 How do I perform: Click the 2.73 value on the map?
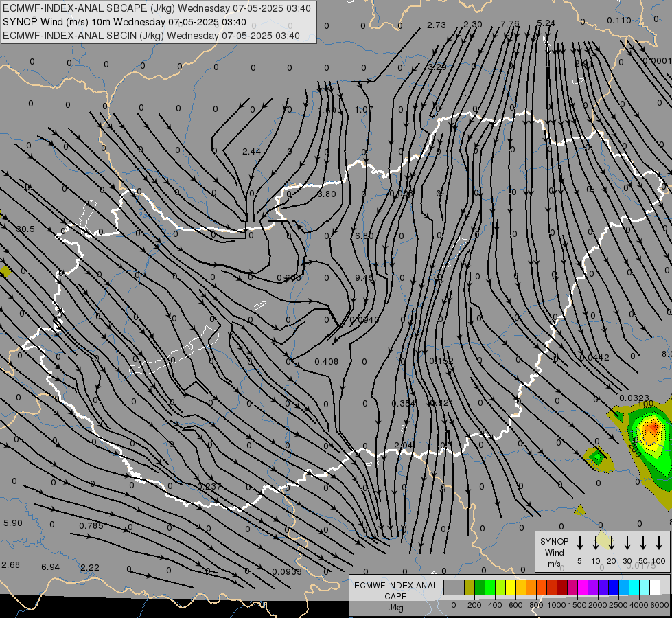pyautogui.click(x=437, y=25)
